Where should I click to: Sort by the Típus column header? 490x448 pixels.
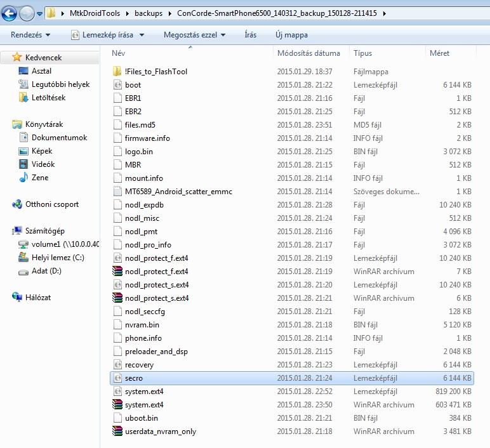point(362,53)
